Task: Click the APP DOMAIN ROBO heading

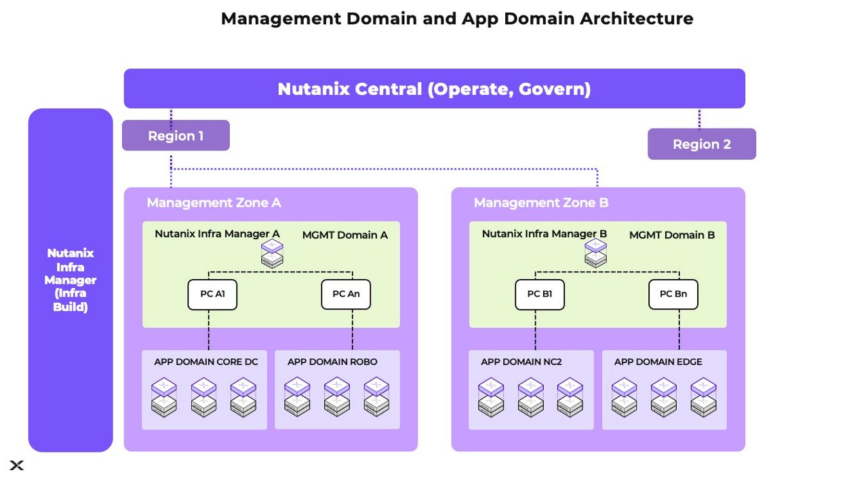Action: coord(332,362)
